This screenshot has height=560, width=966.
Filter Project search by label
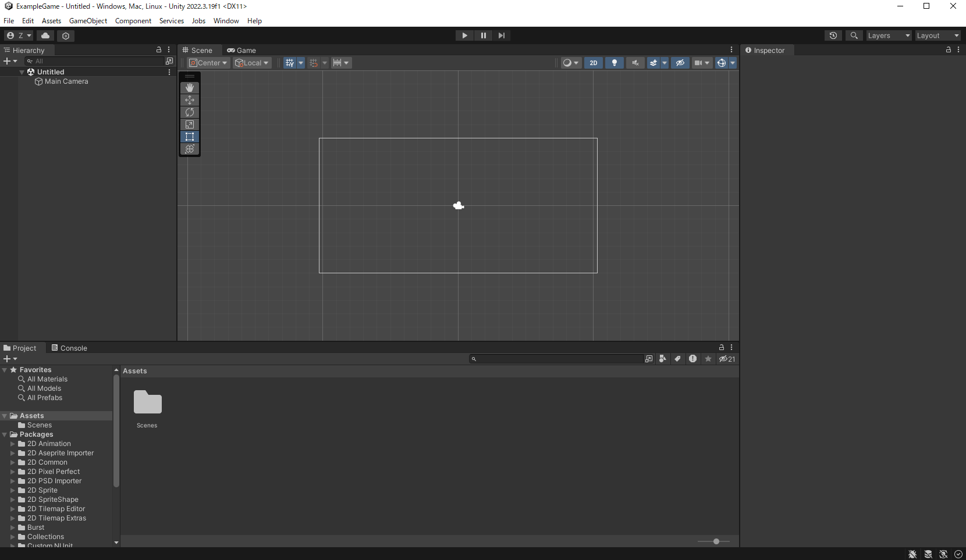pos(677,359)
